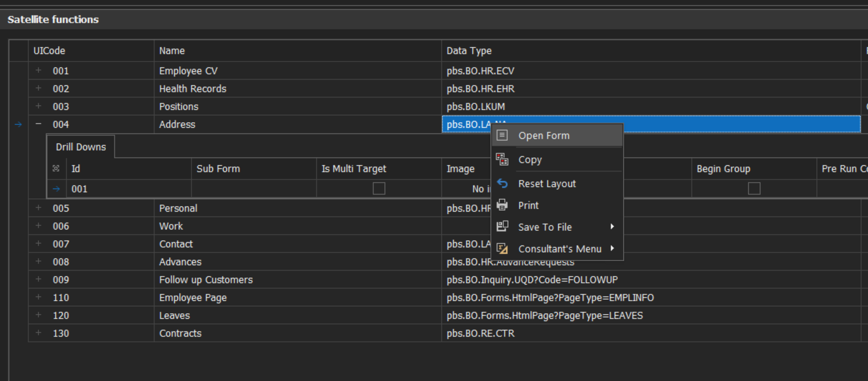This screenshot has height=381, width=868.
Task: Click the Copy icon in context menu
Action: pyautogui.click(x=502, y=159)
